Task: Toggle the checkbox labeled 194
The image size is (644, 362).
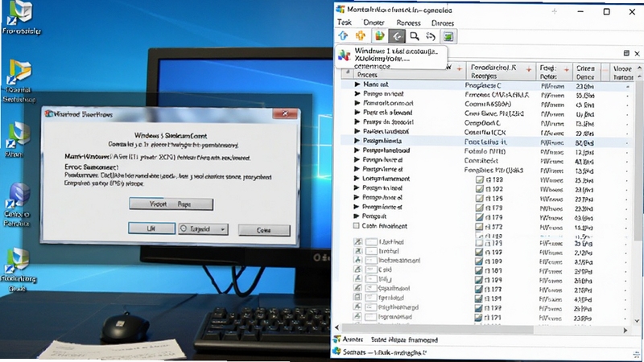Action: tap(478, 298)
